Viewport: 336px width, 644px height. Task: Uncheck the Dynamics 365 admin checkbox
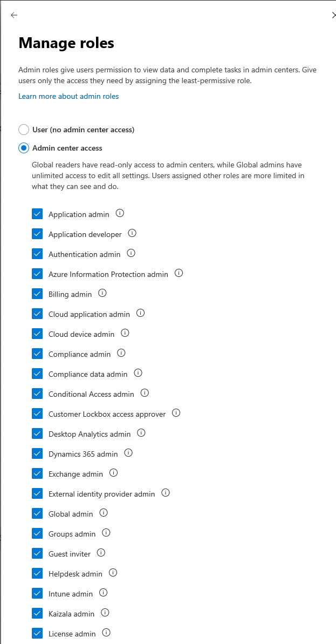coord(37,453)
